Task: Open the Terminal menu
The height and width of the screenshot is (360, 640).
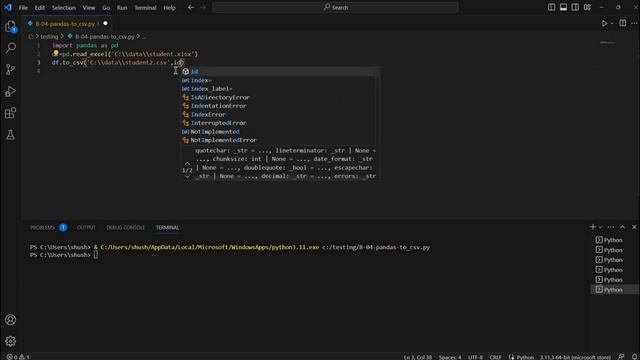Action: coord(145,8)
